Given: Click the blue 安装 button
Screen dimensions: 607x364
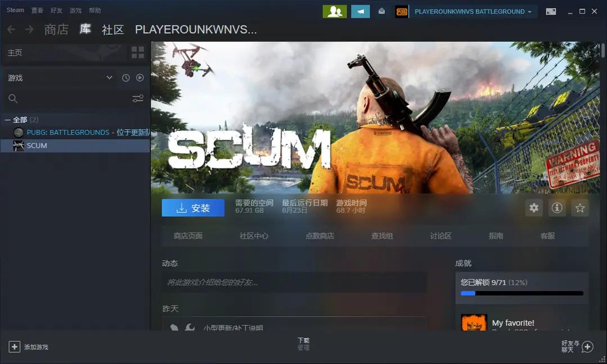Looking at the screenshot, I should 193,208.
